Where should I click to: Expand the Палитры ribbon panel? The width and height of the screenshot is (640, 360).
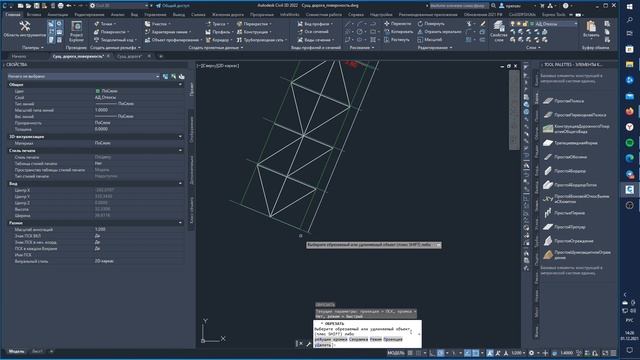[x=33, y=48]
